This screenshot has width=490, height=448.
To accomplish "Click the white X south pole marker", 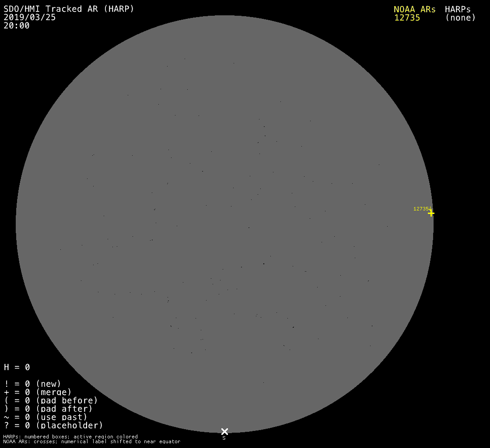I will point(224,431).
